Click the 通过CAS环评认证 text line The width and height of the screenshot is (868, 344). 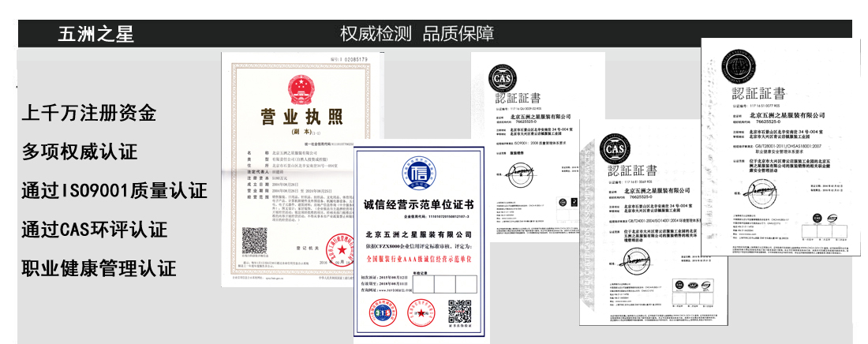pos(95,230)
